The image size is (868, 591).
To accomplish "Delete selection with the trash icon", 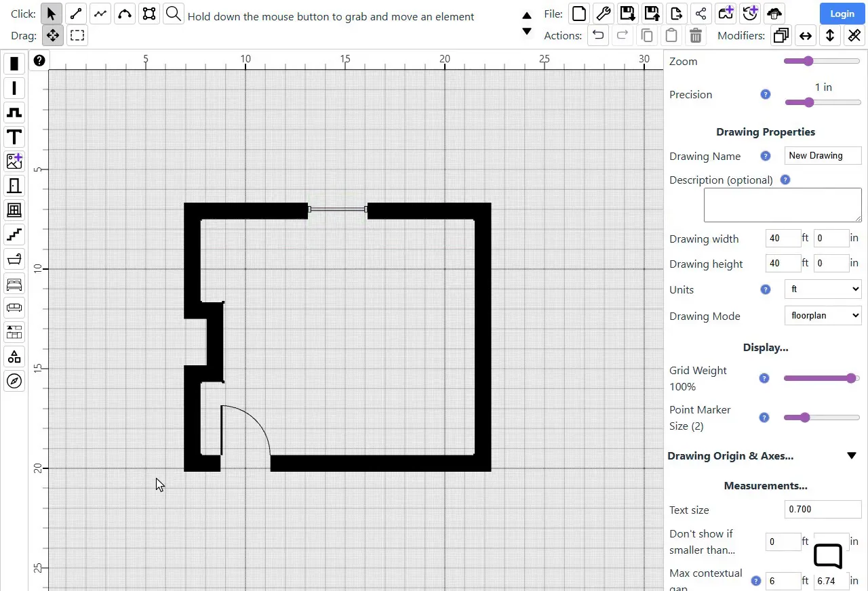I will 696,35.
